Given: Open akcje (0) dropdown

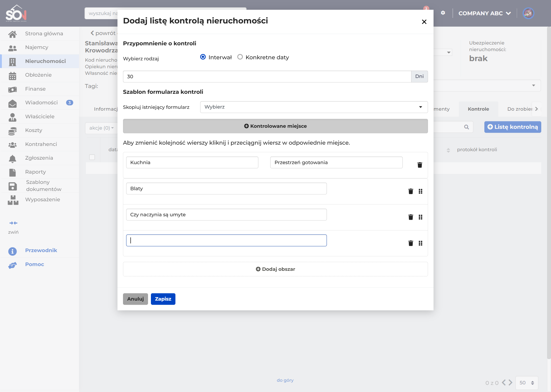Looking at the screenshot, I should [101, 128].
